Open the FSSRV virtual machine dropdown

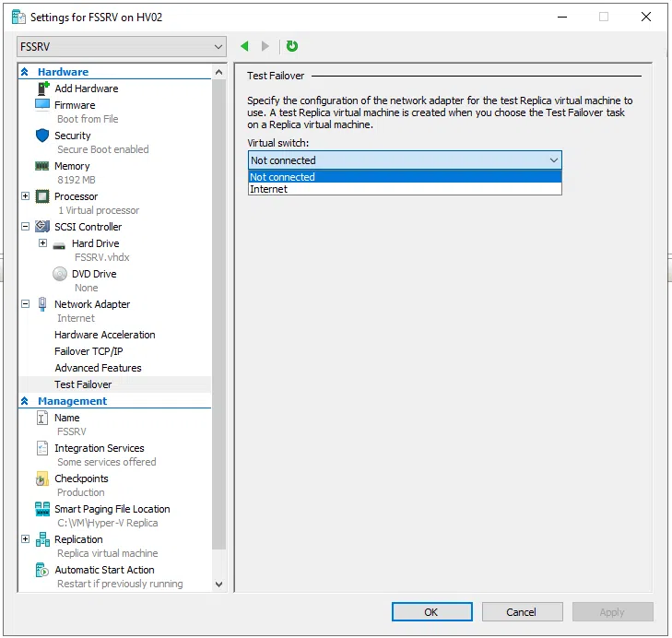coord(122,46)
